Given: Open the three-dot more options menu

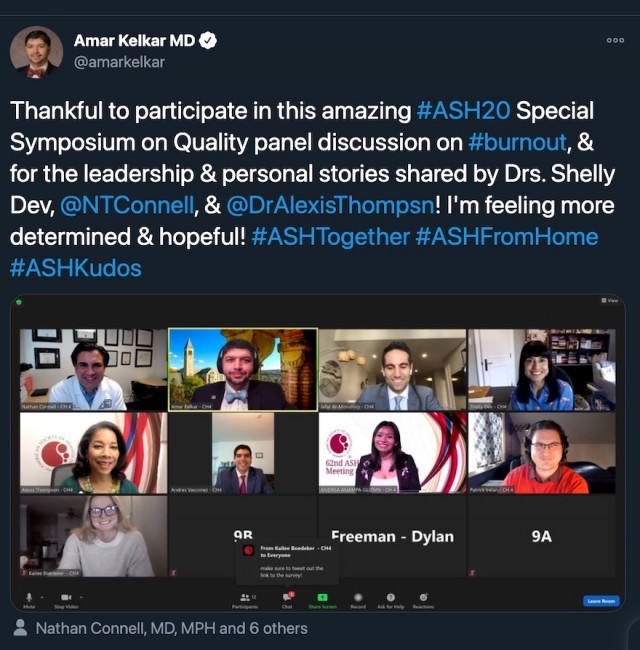Looking at the screenshot, I should [x=615, y=40].
